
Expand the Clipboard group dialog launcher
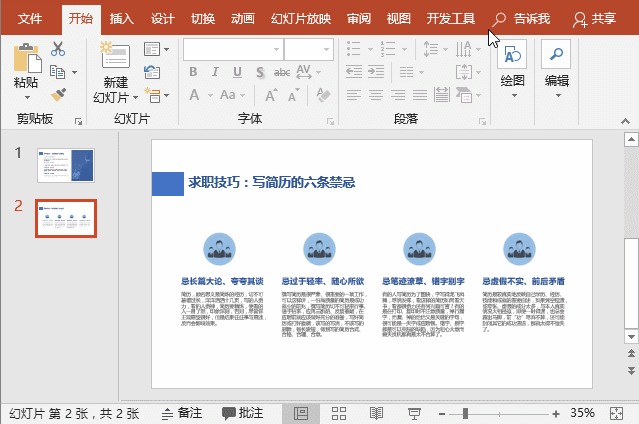click(x=79, y=120)
